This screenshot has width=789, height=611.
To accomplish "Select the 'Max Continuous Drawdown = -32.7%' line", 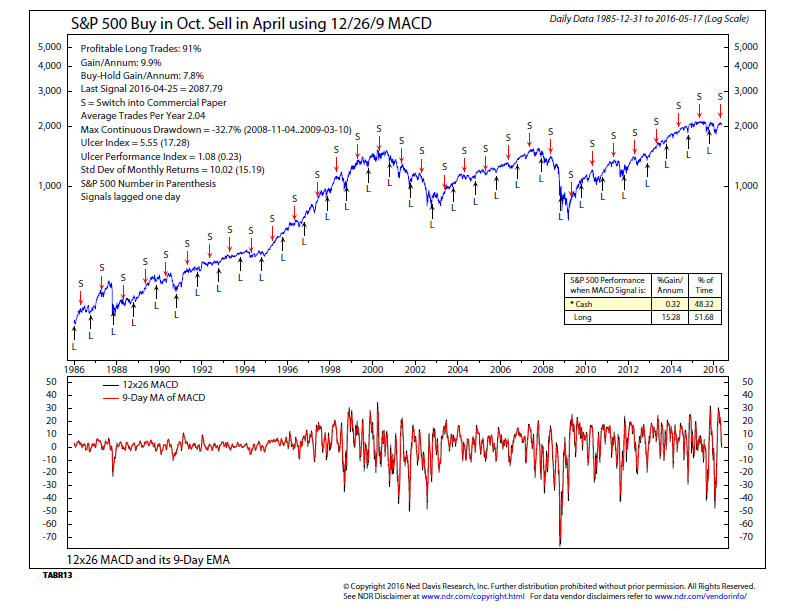I will coord(216,130).
